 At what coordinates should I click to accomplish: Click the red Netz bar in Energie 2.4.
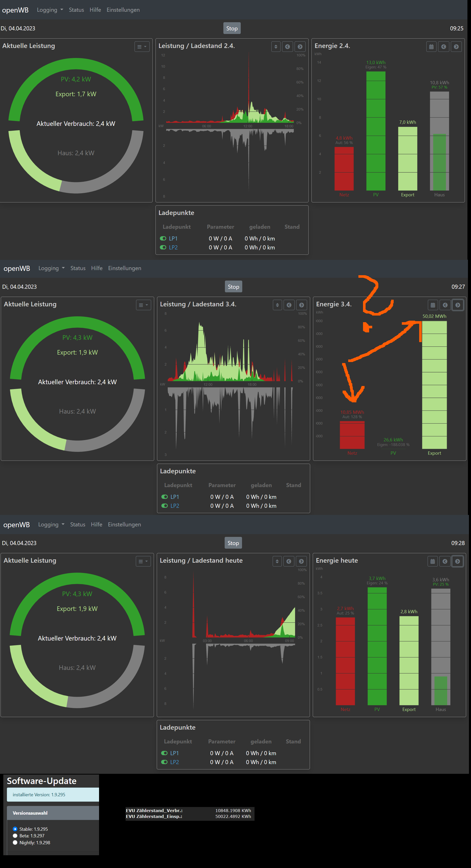[344, 168]
